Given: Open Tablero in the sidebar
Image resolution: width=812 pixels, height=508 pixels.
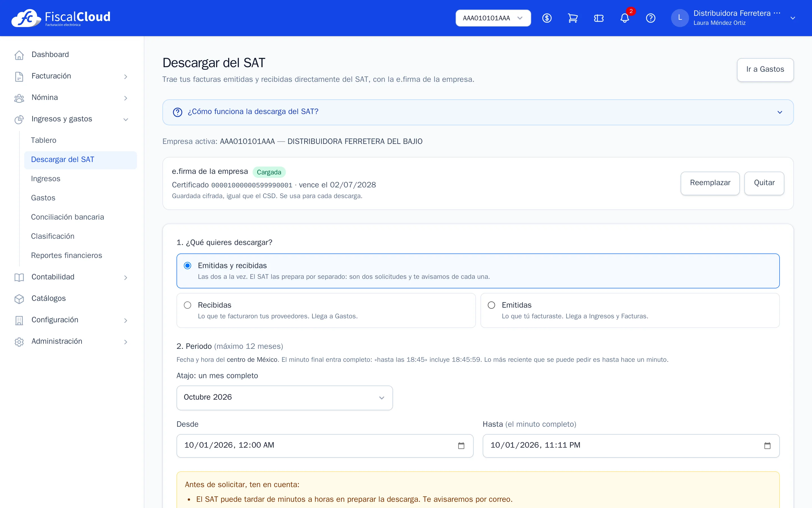Looking at the screenshot, I should pyautogui.click(x=81, y=140).
